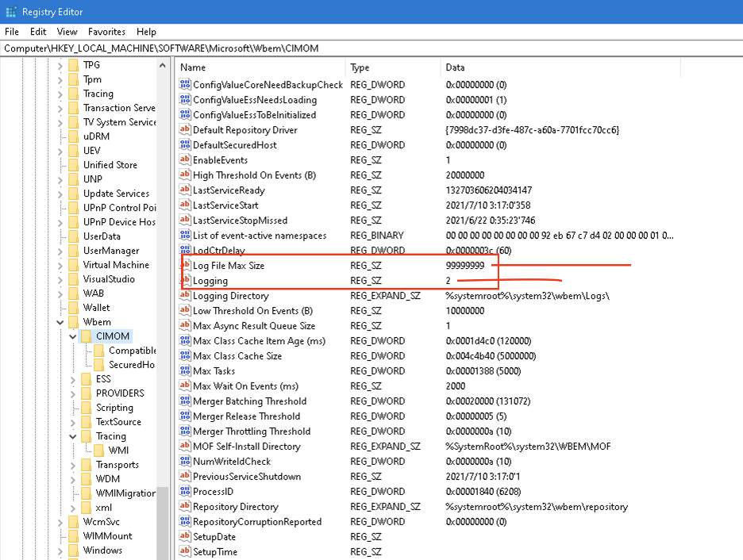743x560 pixels.
Task: Open the Favorites menu
Action: [x=106, y=32]
